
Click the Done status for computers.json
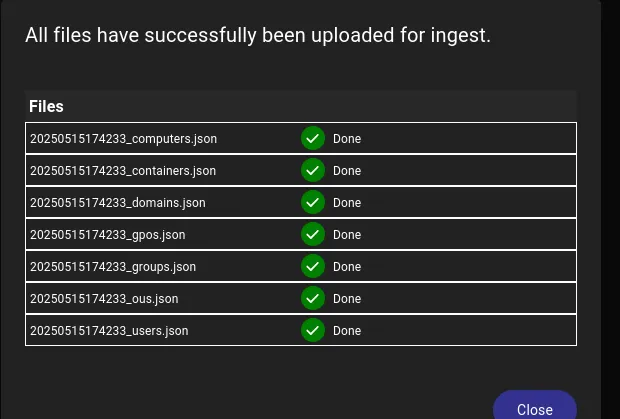tap(347, 139)
